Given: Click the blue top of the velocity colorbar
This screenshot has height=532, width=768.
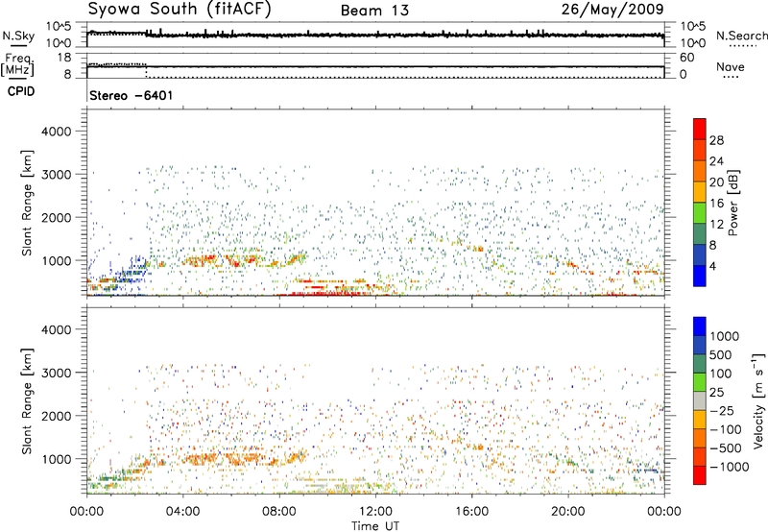Looking at the screenshot, I should pos(700,326).
